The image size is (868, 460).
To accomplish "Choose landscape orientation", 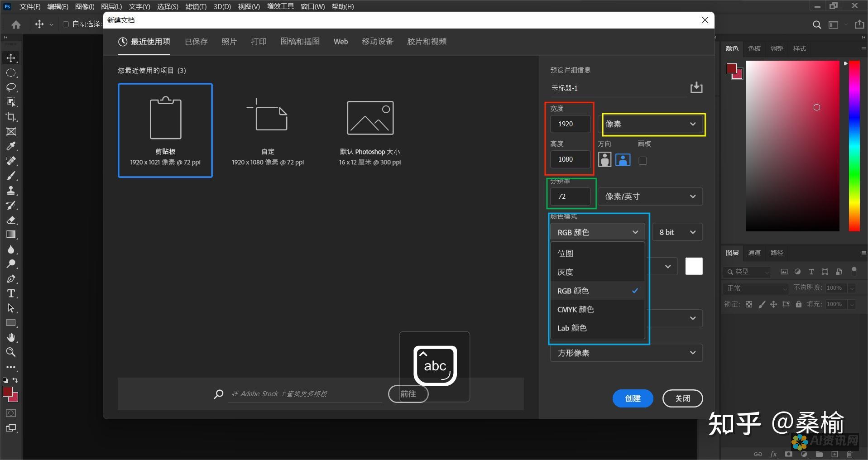I will click(623, 159).
